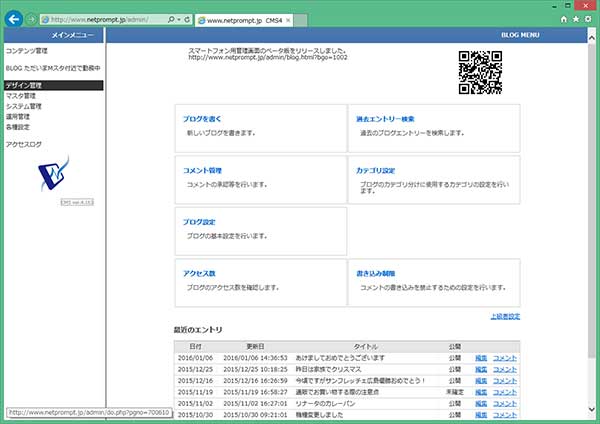Open the ブログを書く link

click(x=200, y=119)
